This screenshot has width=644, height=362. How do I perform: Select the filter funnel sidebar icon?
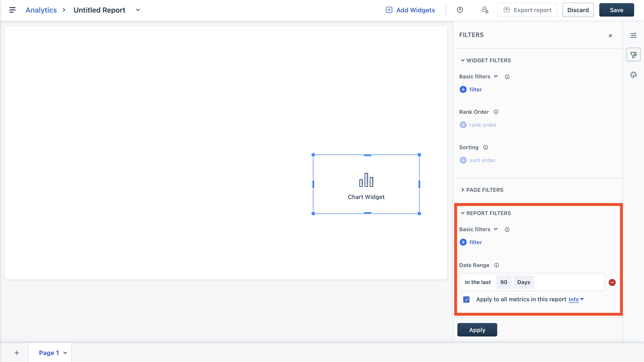tap(633, 55)
